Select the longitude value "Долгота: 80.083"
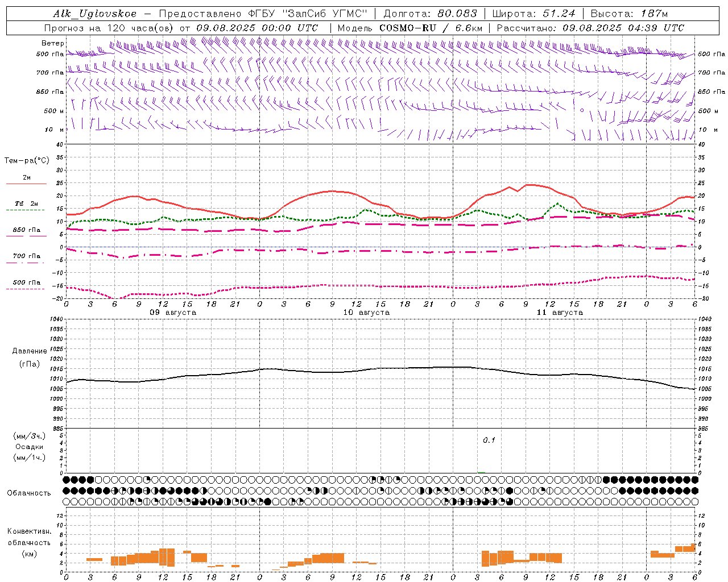Screen dimensions: 728x582 pos(431,14)
